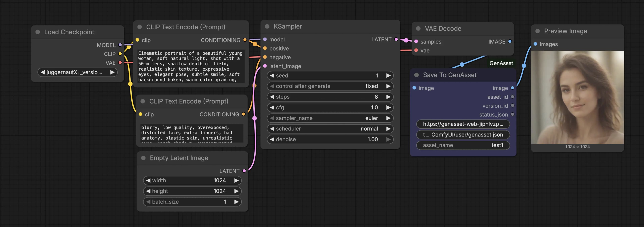Click the negative prompt text box
Screen dimensions: 644x227
pos(192,133)
